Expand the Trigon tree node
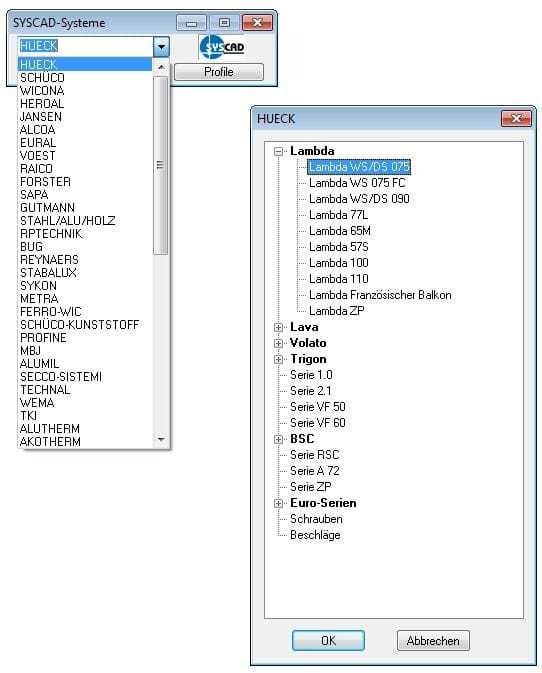The image size is (542, 673). click(x=279, y=359)
